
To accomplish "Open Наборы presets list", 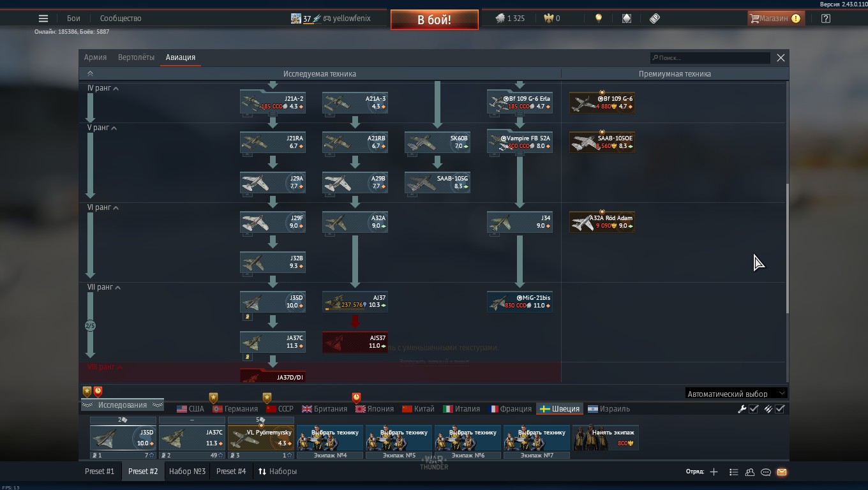I will (x=278, y=471).
